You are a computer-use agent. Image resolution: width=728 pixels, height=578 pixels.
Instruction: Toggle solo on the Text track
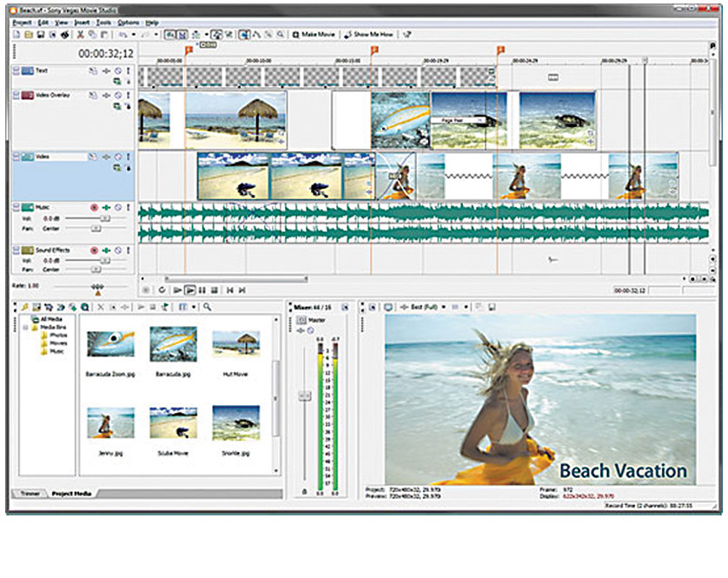pos(129,70)
